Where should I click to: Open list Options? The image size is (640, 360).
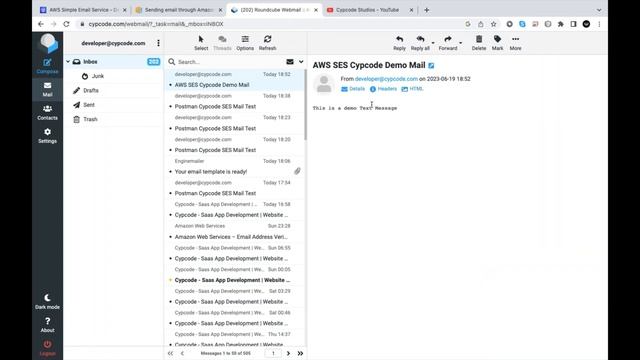(245, 43)
